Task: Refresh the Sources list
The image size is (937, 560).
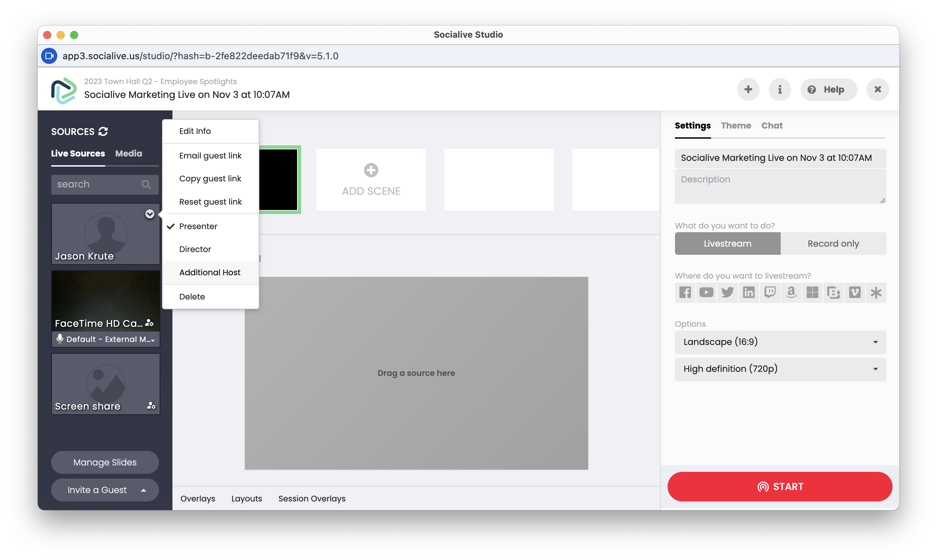Action: pyautogui.click(x=103, y=131)
